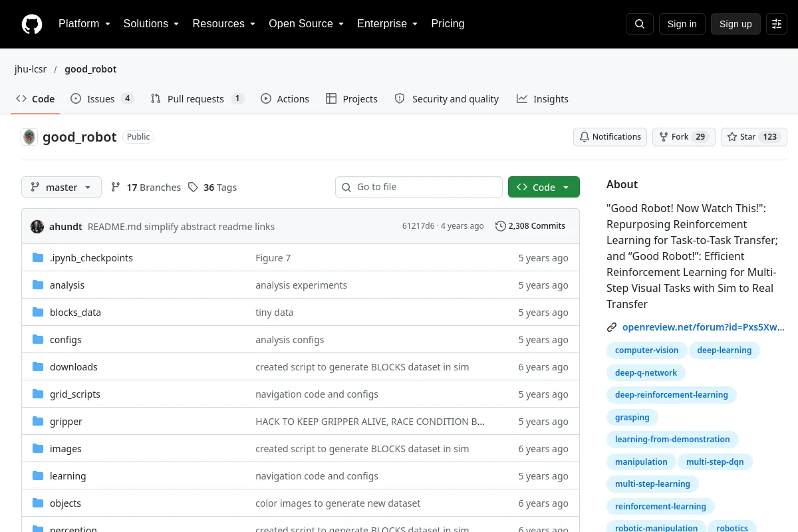Open the search magnifier button

point(640,24)
